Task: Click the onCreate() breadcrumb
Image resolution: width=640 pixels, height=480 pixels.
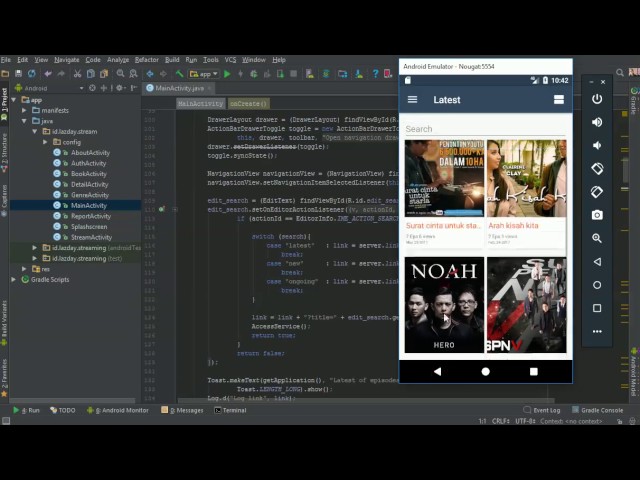Action: [x=248, y=104]
